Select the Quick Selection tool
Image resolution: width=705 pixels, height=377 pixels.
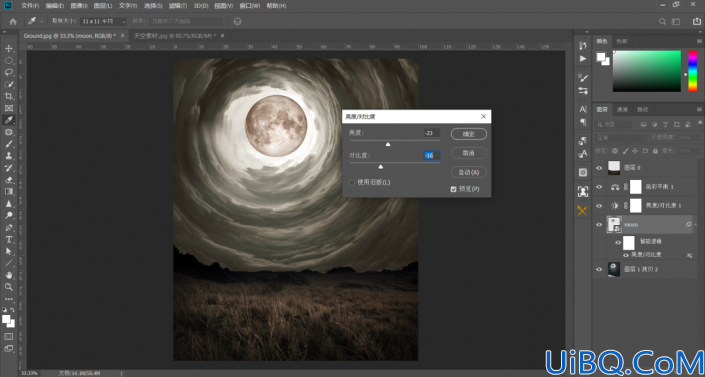[9, 84]
